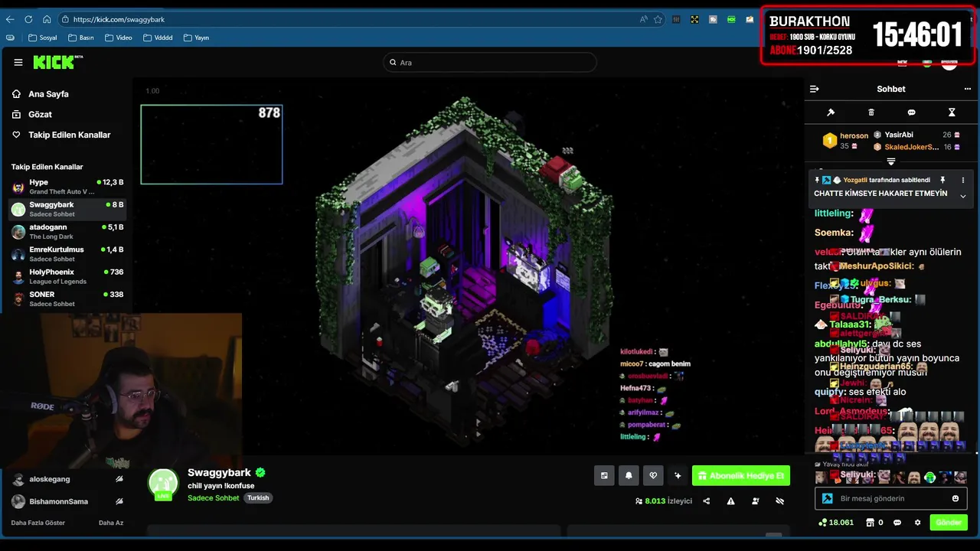This screenshot has width=980, height=551.
Task: Click the sparkle icon button
Action: [x=678, y=476]
